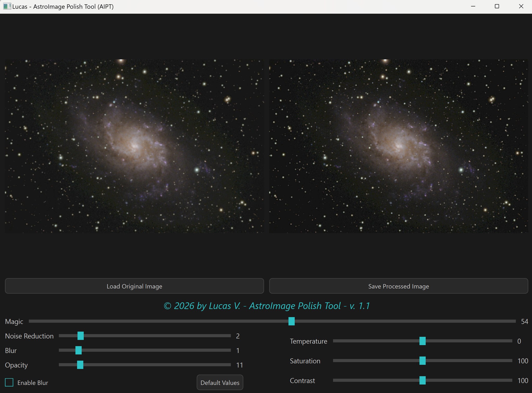
Task: Click the Noise Reduction value showing 2
Action: [x=238, y=336]
